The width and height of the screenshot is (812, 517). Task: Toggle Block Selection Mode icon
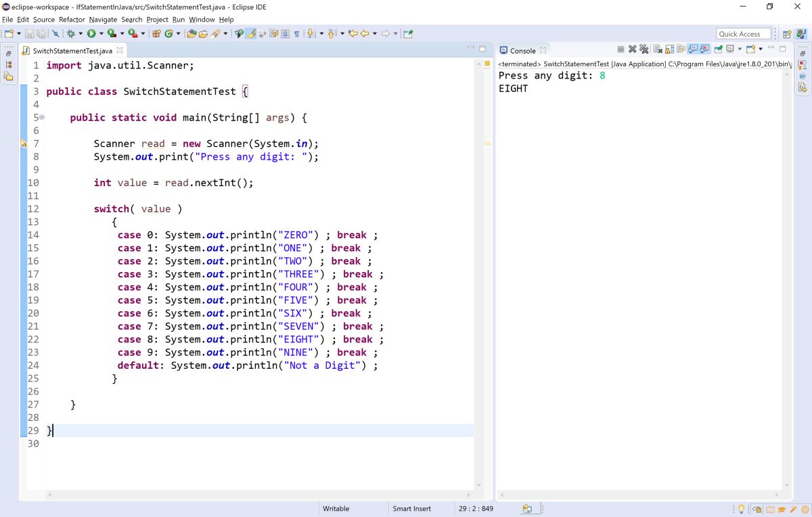[x=286, y=34]
